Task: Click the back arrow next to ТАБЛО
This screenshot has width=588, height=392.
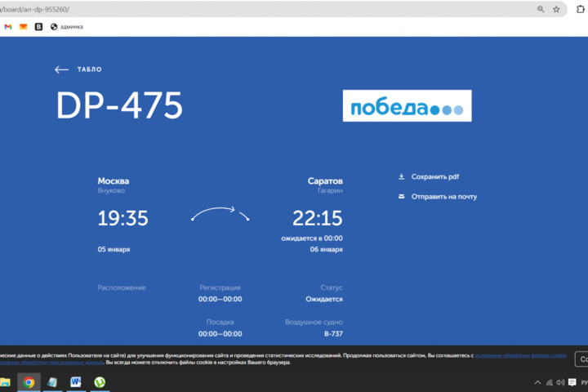Action: (x=61, y=69)
